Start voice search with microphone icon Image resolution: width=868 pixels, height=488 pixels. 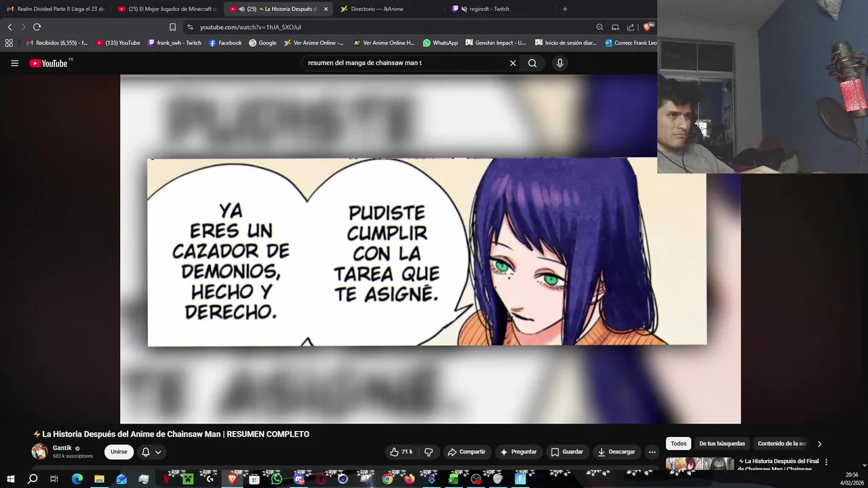(x=559, y=63)
